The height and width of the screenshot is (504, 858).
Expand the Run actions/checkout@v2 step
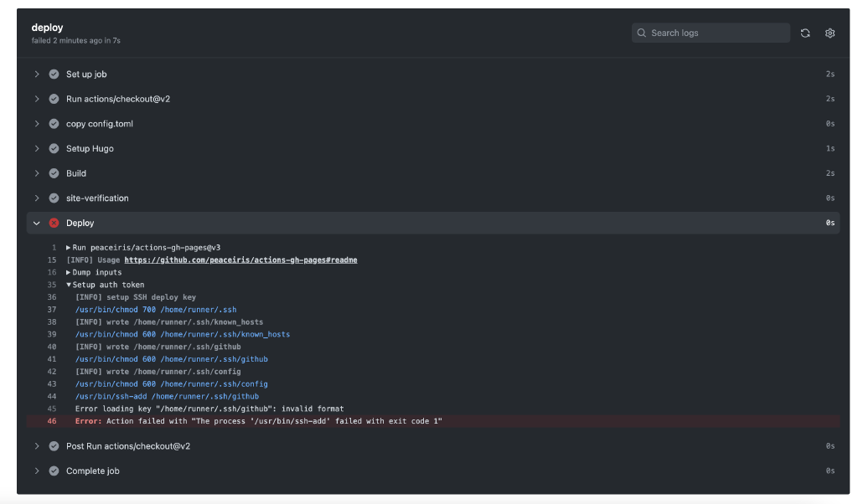[x=37, y=99]
